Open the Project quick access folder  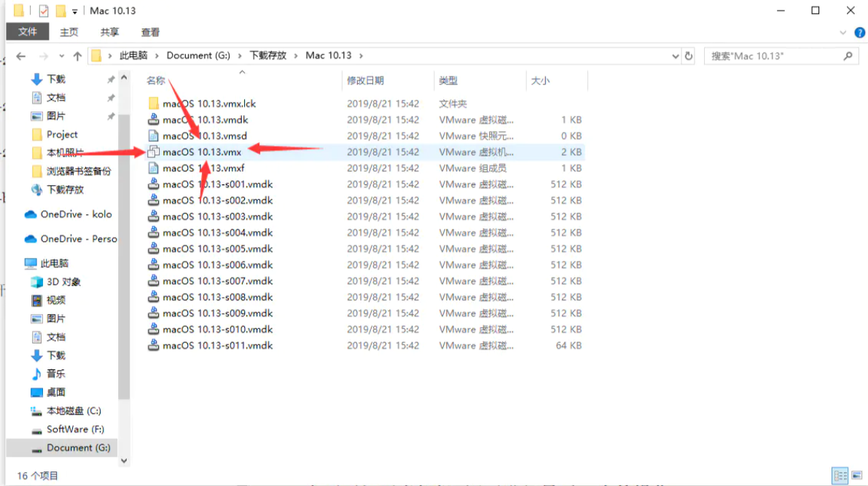[x=62, y=135]
